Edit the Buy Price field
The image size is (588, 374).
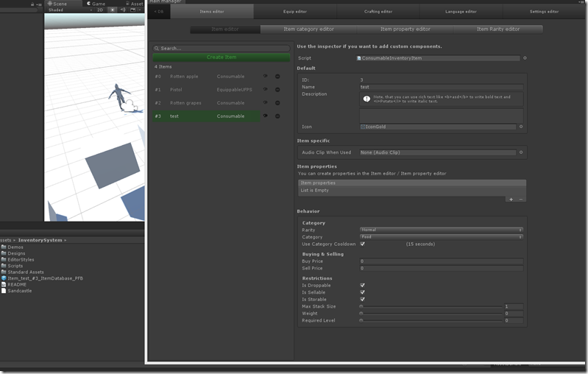coord(442,261)
